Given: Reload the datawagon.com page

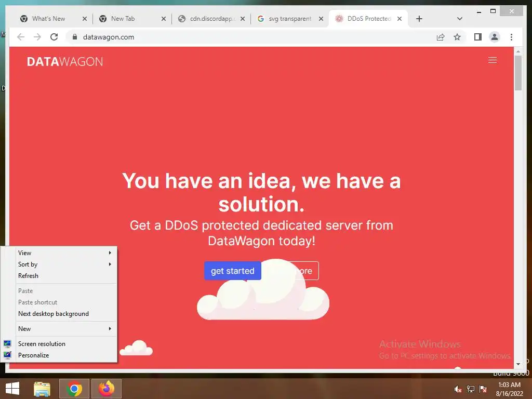Looking at the screenshot, I should click(x=54, y=37).
